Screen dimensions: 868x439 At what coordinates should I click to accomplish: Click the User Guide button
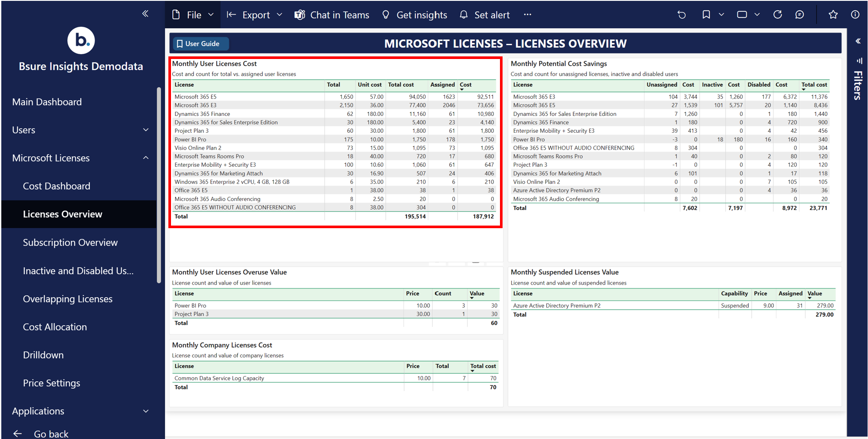click(x=201, y=43)
